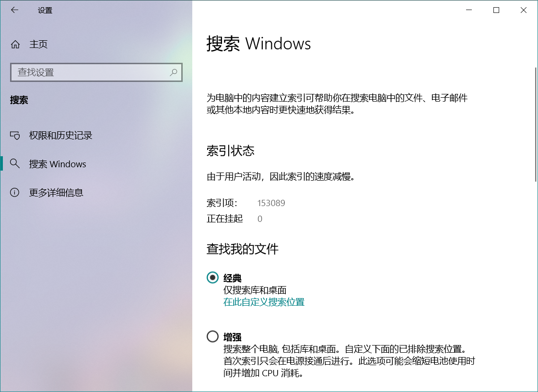This screenshot has width=538, height=392.
Task: Click the 设置 window title text
Action: pyautogui.click(x=45, y=10)
